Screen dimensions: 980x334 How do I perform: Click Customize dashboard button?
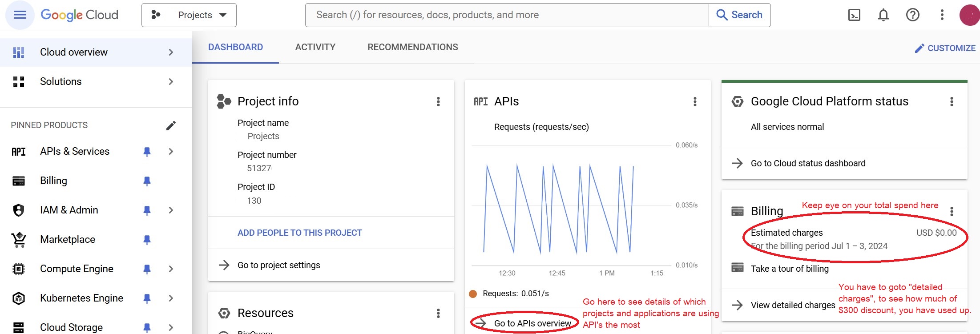tap(945, 48)
